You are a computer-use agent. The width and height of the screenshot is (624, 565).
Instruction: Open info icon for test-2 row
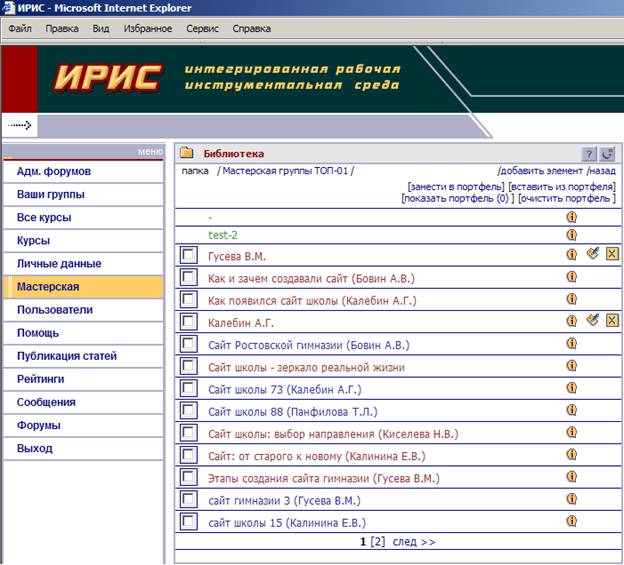[x=571, y=234]
